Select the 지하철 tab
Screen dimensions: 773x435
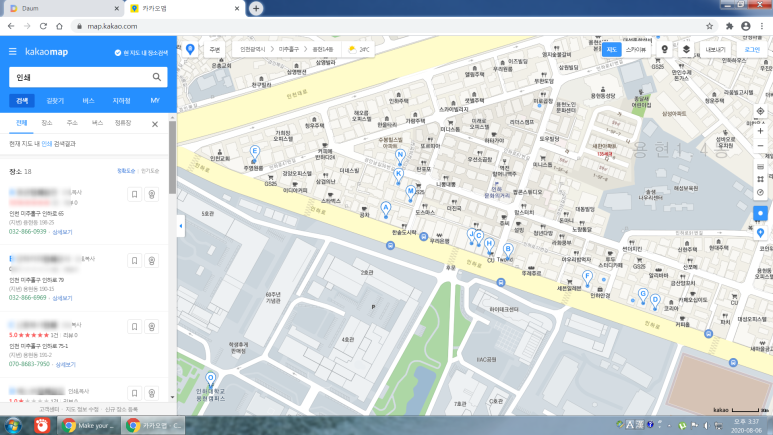click(121, 101)
